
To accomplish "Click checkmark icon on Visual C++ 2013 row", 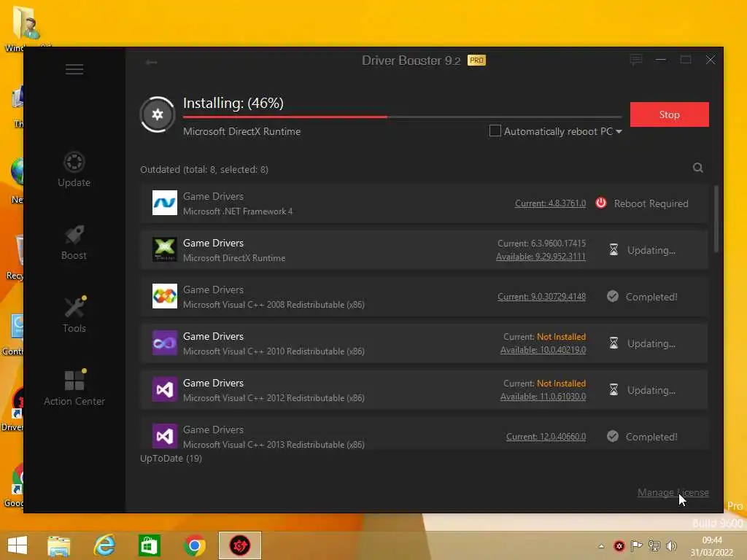I will click(x=613, y=436).
